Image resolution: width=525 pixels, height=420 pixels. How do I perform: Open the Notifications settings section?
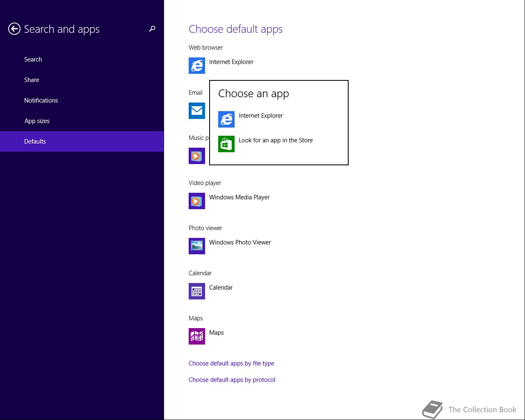(x=82, y=100)
